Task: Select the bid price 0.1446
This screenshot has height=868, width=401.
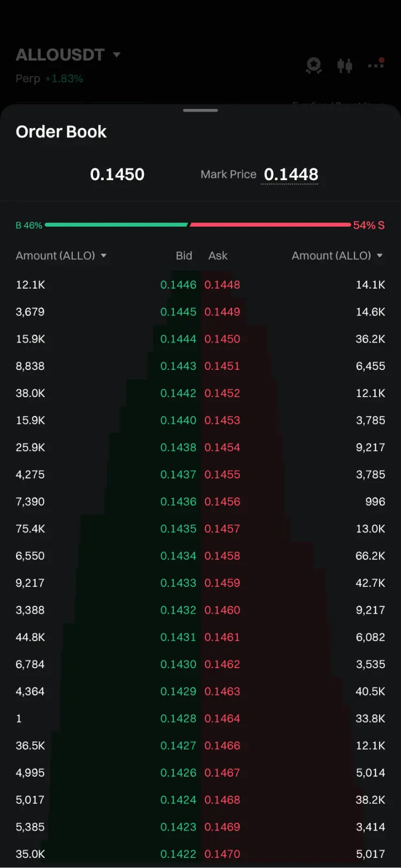Action: [x=178, y=285]
